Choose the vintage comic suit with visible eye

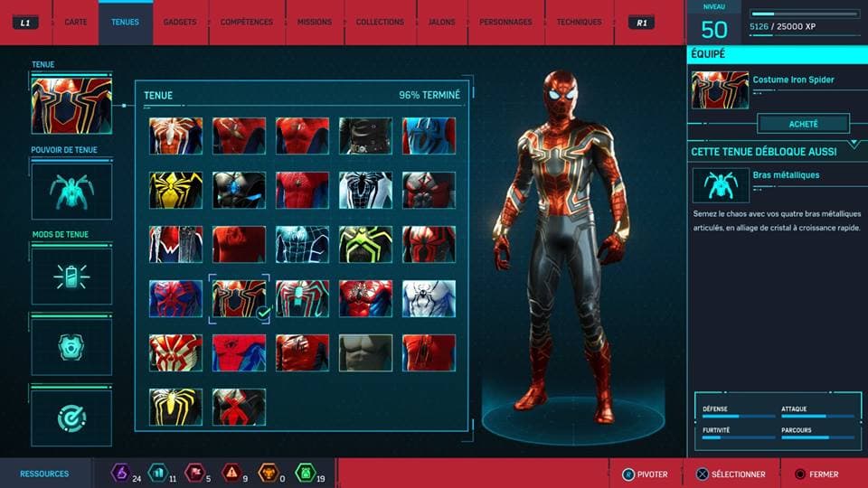coord(239,352)
